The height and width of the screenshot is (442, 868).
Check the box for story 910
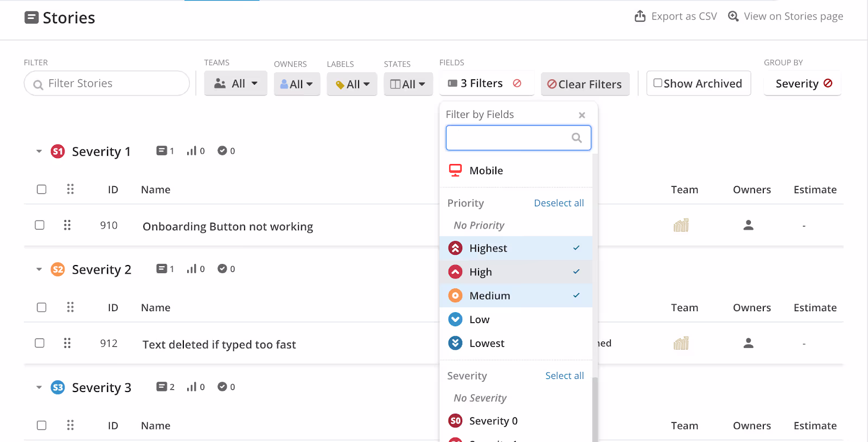40,225
